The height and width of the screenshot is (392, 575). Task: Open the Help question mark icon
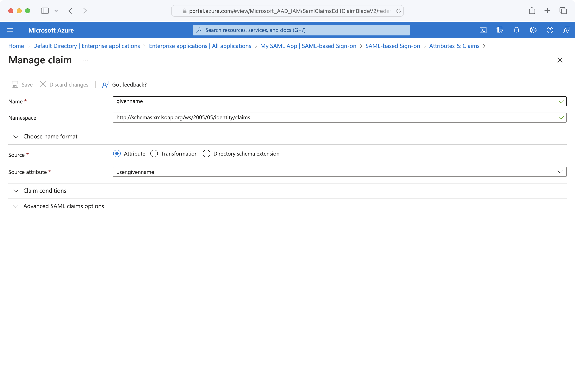tap(550, 30)
